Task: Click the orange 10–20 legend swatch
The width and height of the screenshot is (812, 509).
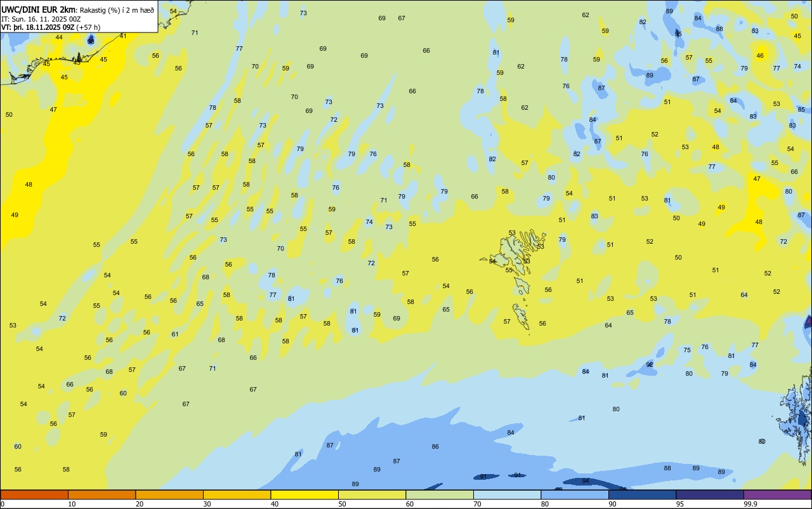Action: click(x=101, y=494)
